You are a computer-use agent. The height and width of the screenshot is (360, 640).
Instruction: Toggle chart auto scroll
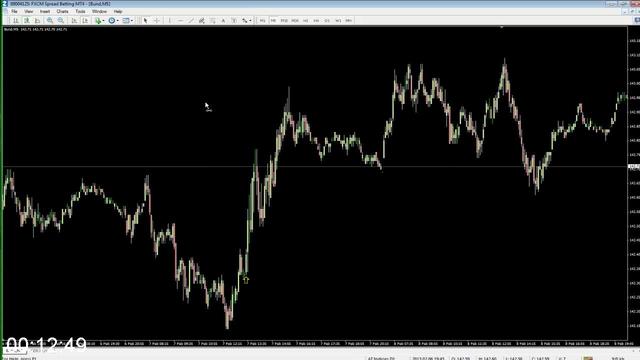tap(74, 20)
